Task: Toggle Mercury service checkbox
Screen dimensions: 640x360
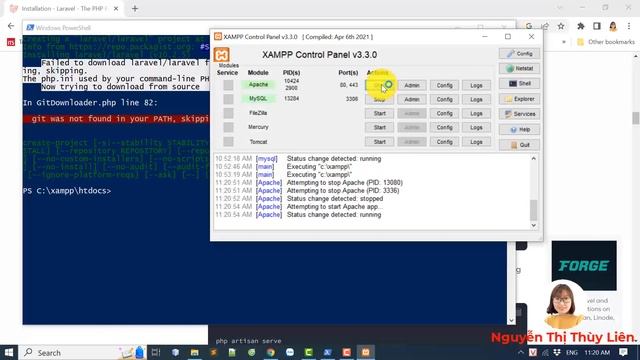Action: pos(228,127)
